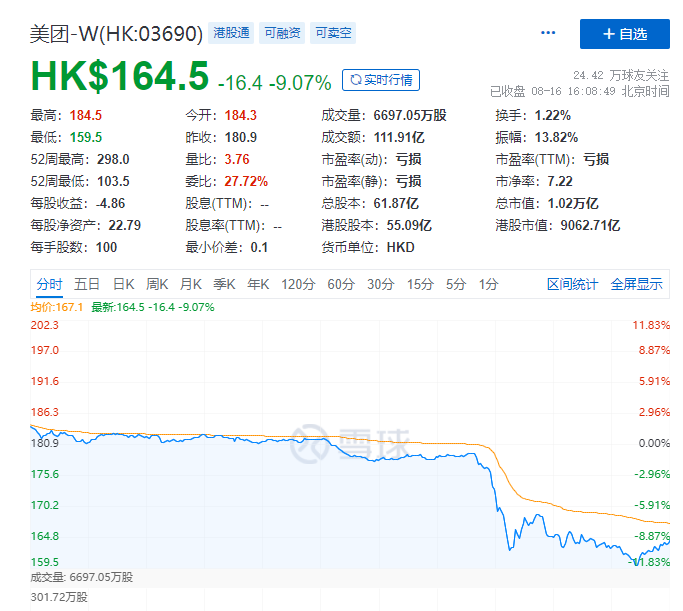Open 区间统计 range statistics

[572, 284]
